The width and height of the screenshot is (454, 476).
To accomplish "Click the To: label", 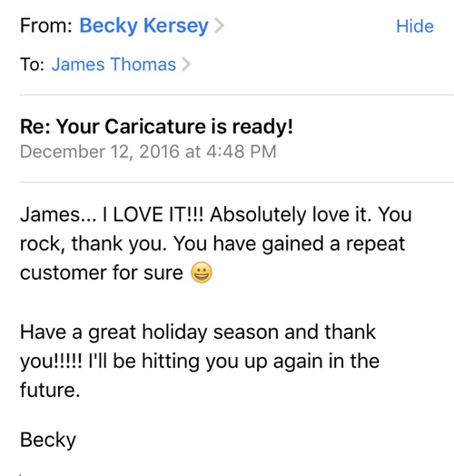I will [x=32, y=64].
